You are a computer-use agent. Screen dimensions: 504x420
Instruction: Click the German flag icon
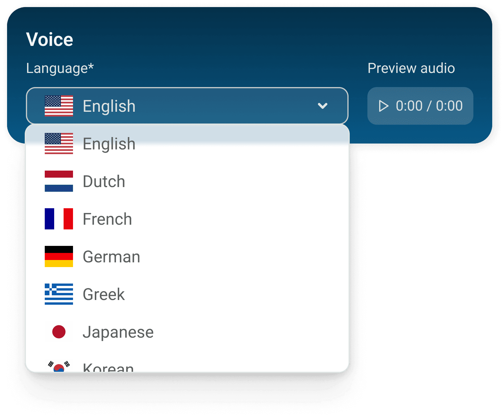59,256
